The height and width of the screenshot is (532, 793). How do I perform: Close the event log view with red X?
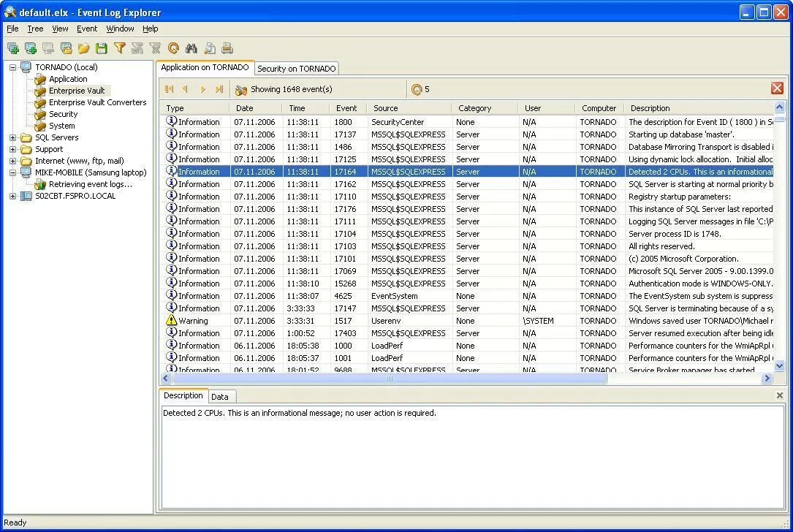[x=778, y=88]
